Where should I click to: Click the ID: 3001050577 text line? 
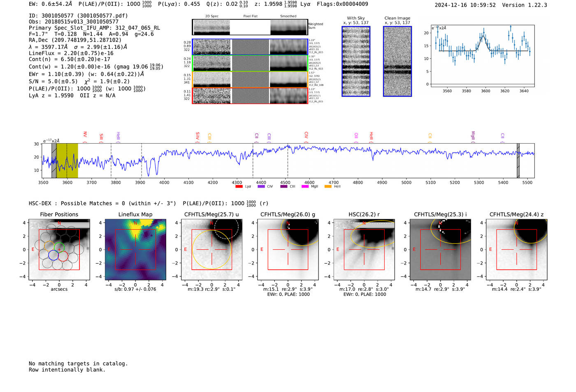78,16
